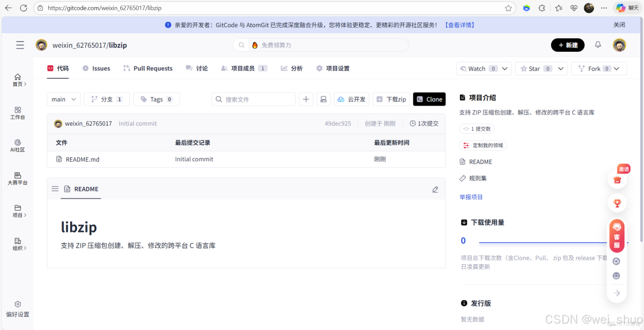Open the notification bell icon
Viewport: 644px width, 330px height.
[598, 45]
